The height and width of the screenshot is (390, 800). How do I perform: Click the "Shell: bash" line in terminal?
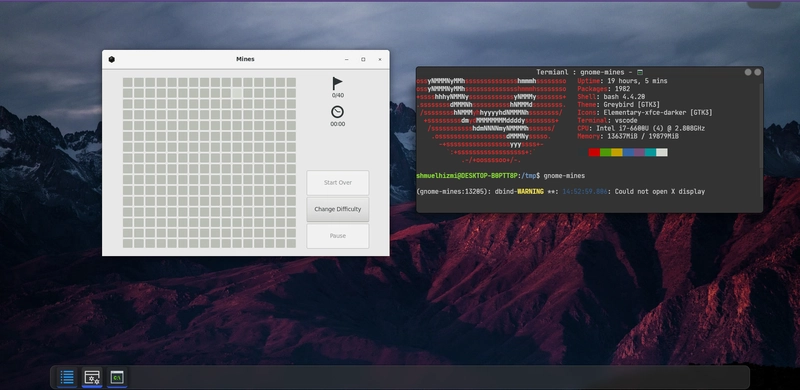click(611, 97)
